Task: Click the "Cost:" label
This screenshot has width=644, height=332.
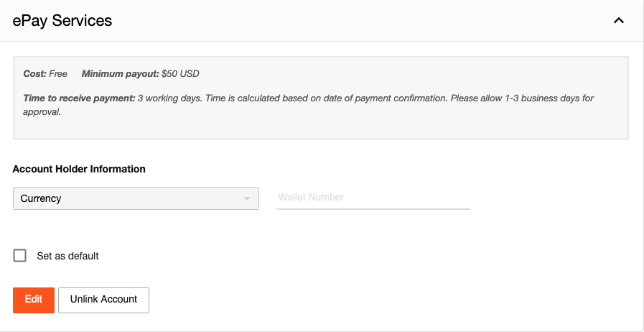Action: [x=34, y=74]
